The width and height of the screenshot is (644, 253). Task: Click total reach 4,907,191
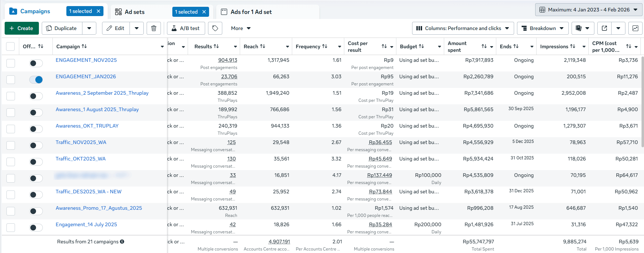click(x=279, y=242)
